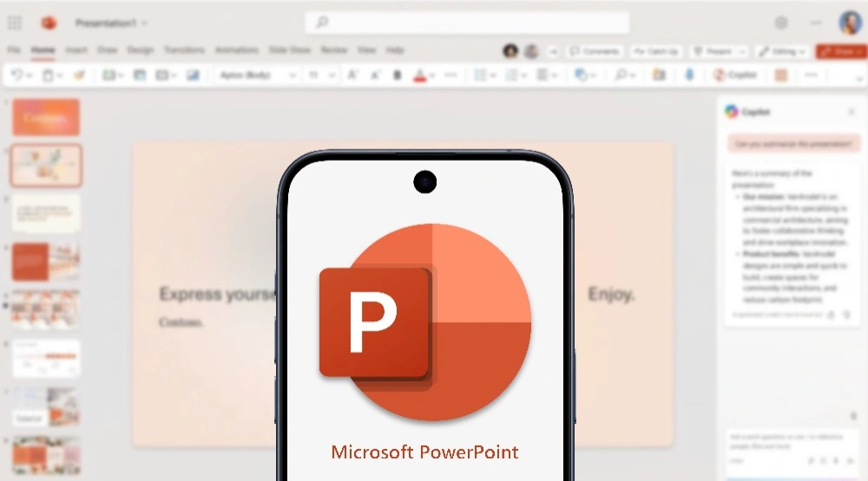Image resolution: width=868 pixels, height=481 pixels.
Task: Select the View tab
Action: [366, 49]
